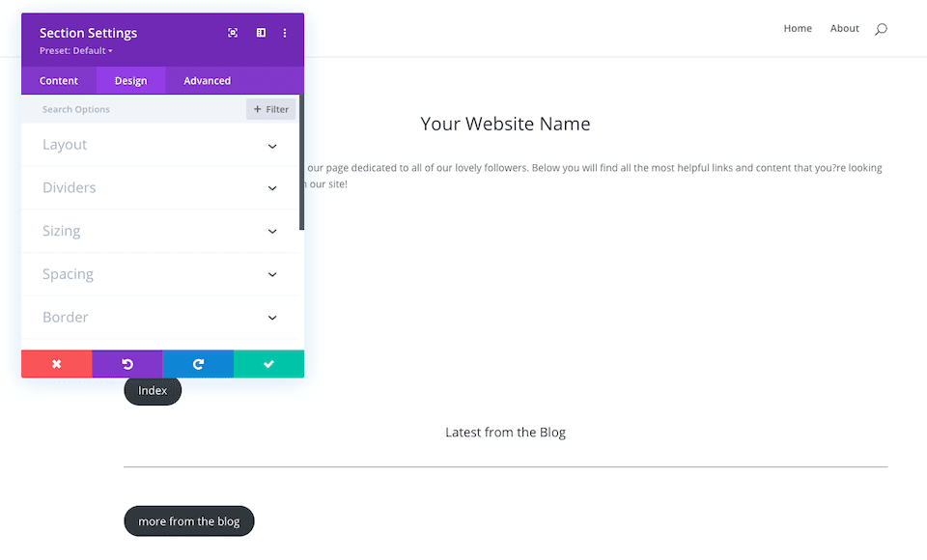
Task: Open the site search magnifier
Action: (880, 29)
